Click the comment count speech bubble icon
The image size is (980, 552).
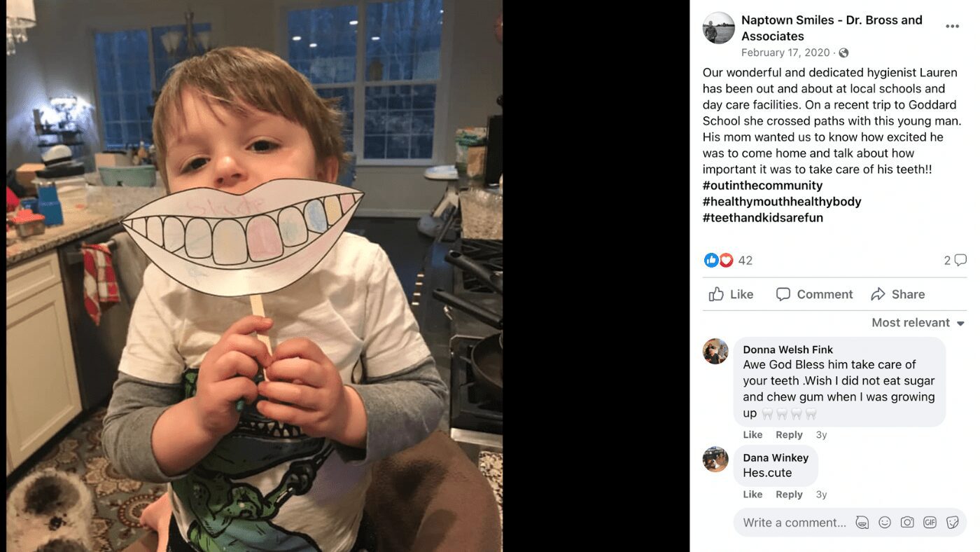tap(960, 261)
